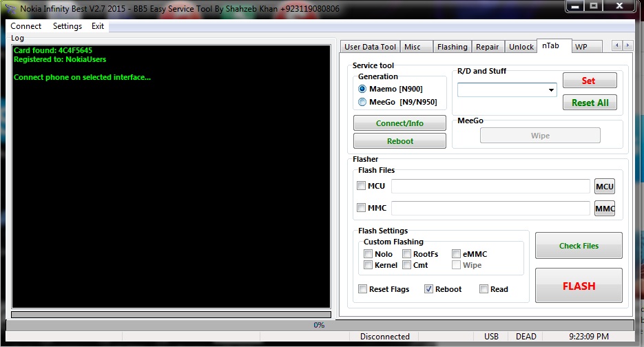The width and height of the screenshot is (644, 347).
Task: Click the Connect/Info button
Action: (399, 123)
